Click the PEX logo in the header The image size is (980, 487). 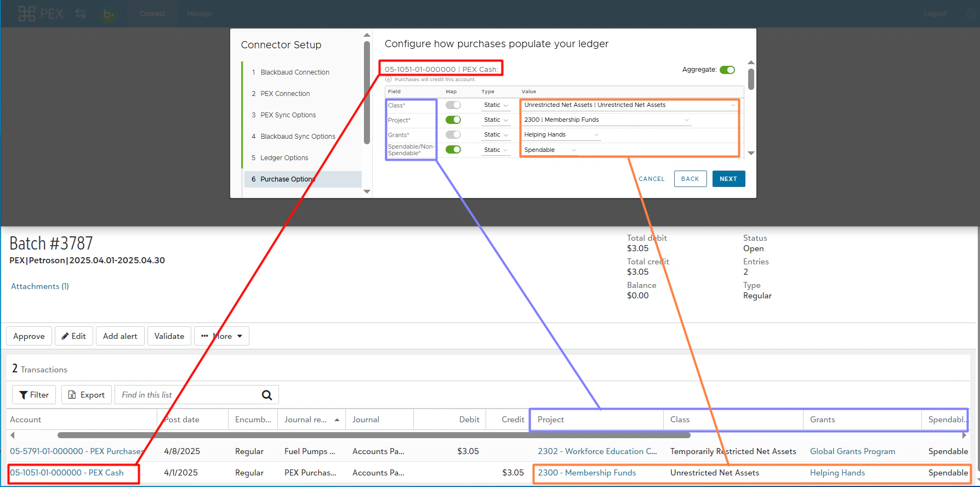[41, 14]
